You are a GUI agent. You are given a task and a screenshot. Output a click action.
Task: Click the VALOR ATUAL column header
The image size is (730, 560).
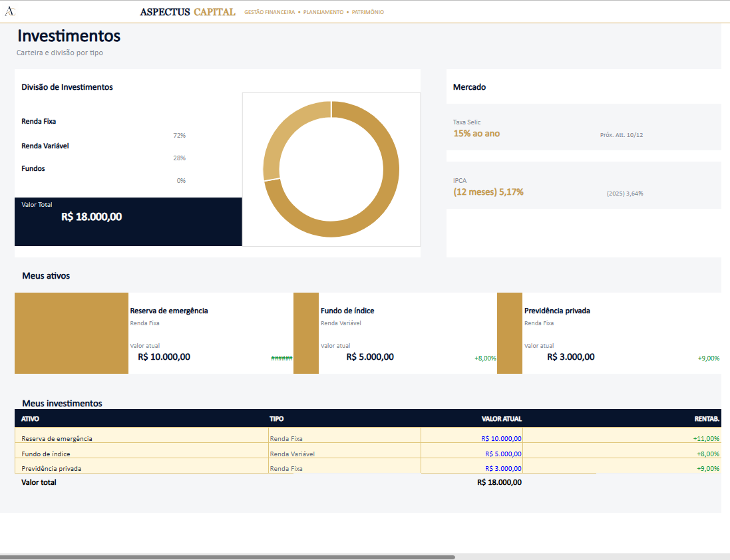(x=501, y=418)
